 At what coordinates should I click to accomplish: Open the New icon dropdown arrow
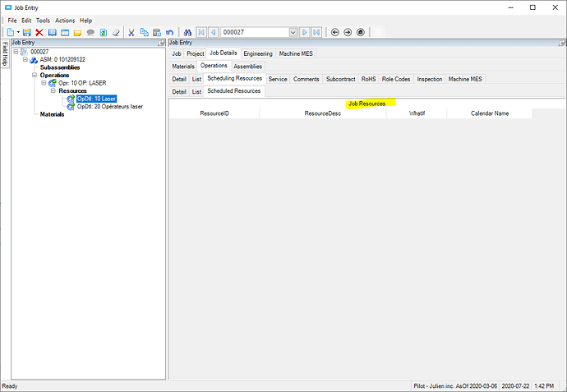pyautogui.click(x=18, y=32)
